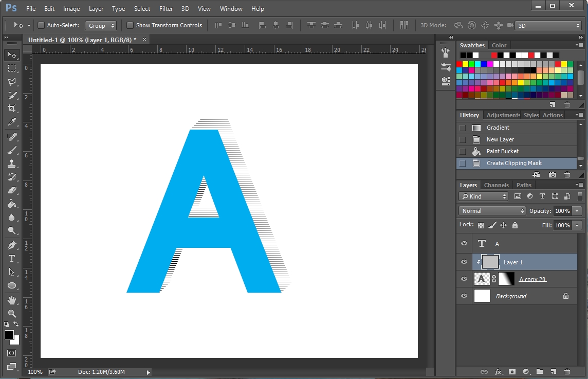Screen dimensions: 588x379
Task: Open the layer Kind filter dropdown
Action: (483, 196)
